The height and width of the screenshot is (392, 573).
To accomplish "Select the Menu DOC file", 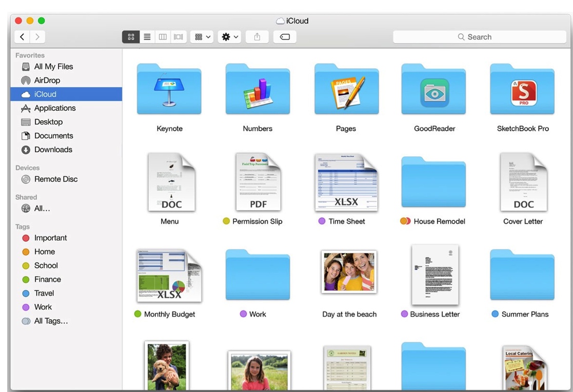I will (x=171, y=182).
